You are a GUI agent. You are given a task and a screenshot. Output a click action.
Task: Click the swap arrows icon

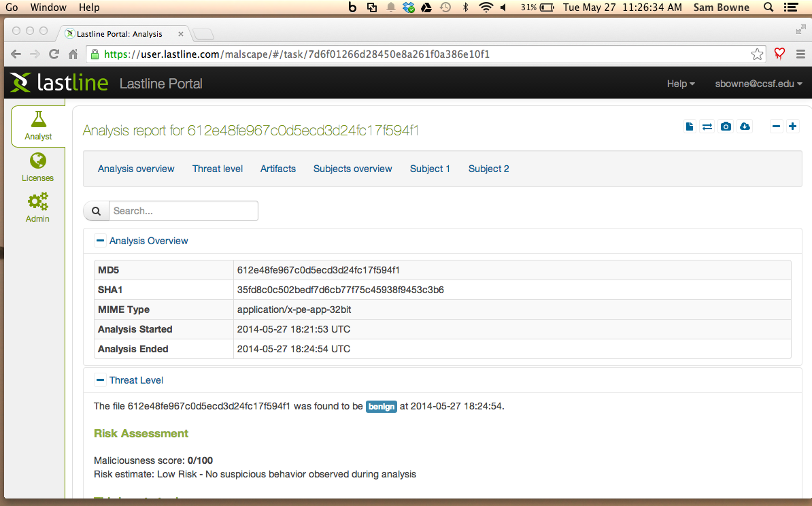707,126
